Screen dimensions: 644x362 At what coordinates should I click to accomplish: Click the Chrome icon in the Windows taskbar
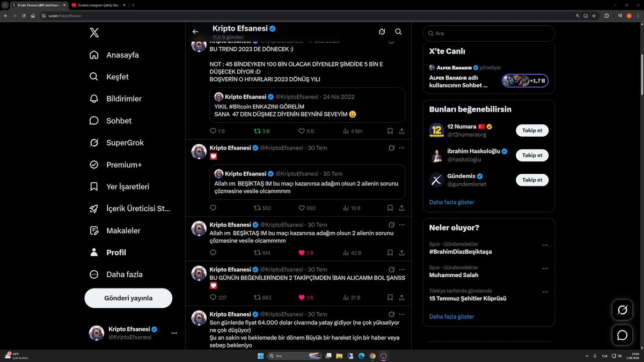pos(372,356)
